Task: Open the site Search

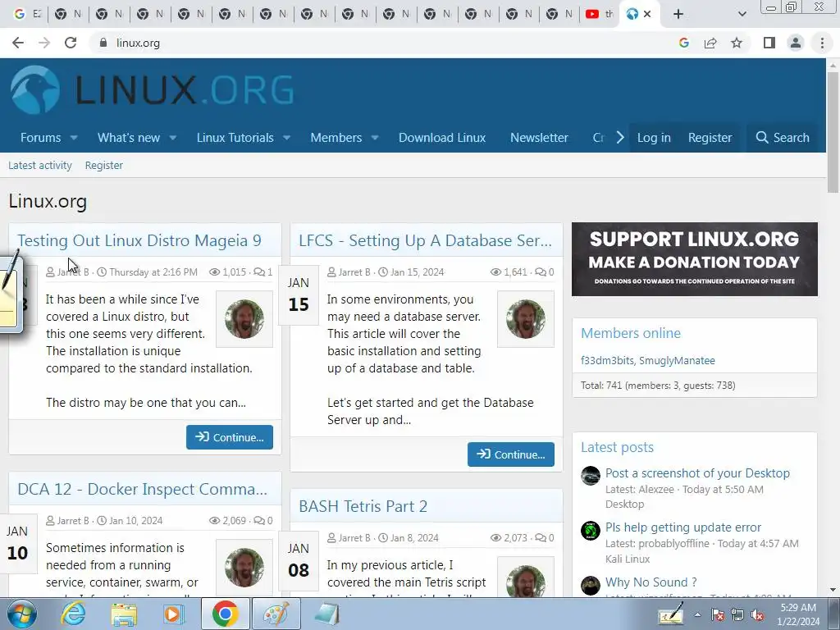Action: coord(782,138)
